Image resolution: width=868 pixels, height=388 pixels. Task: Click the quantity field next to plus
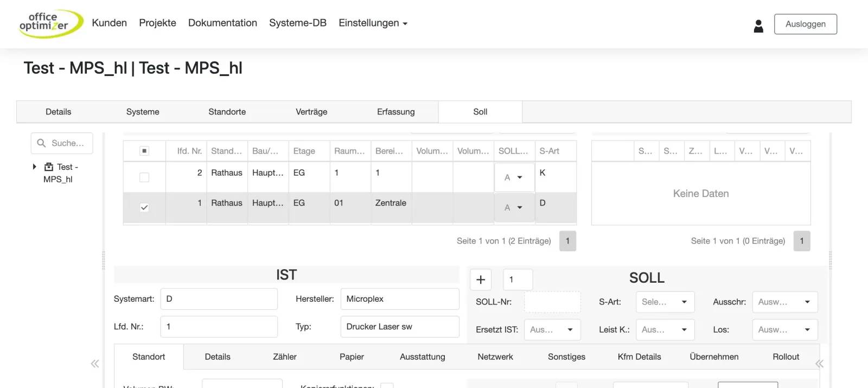coord(518,279)
